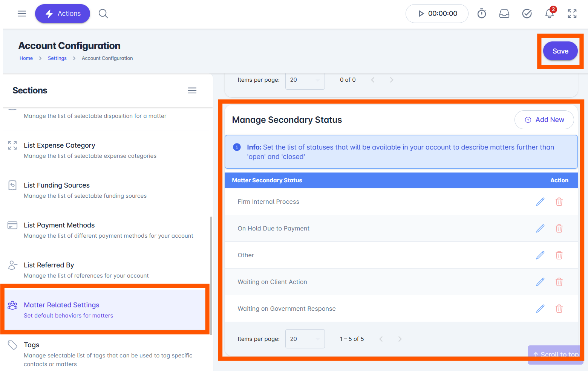Image resolution: width=588 pixels, height=371 pixels.
Task: Collapse the Sections panel menu
Action: click(192, 90)
